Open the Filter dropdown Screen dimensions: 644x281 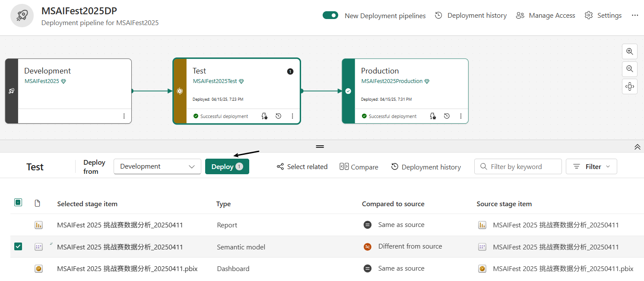(x=591, y=166)
